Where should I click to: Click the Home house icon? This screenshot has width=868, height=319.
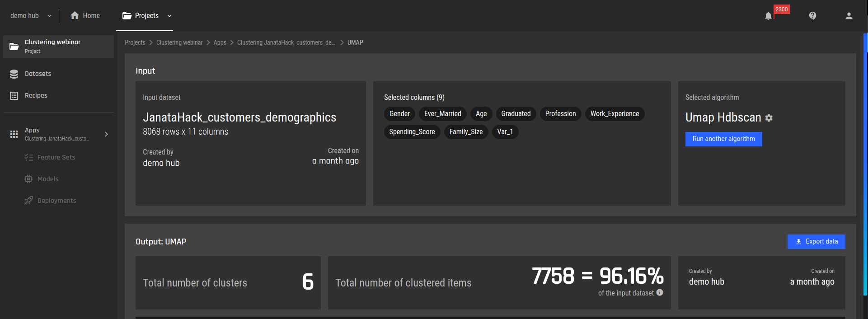[x=75, y=15]
